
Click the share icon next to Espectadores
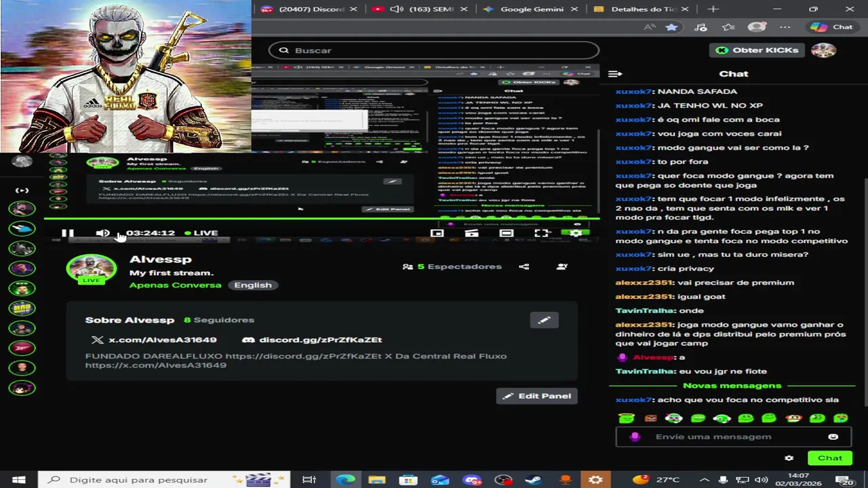point(524,266)
